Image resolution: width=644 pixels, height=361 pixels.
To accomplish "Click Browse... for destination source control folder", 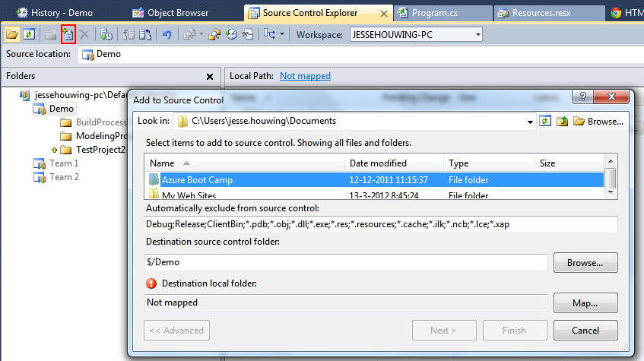I will 585,263.
